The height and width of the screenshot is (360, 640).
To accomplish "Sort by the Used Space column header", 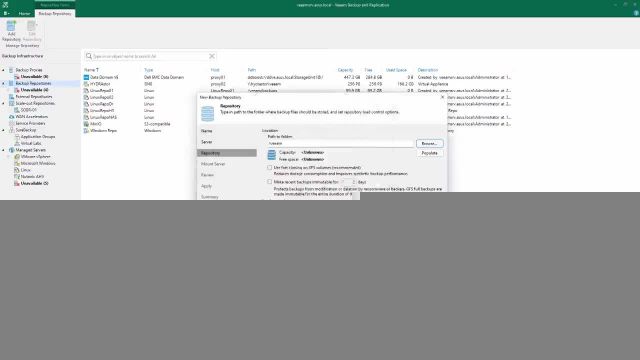I will tap(396, 70).
